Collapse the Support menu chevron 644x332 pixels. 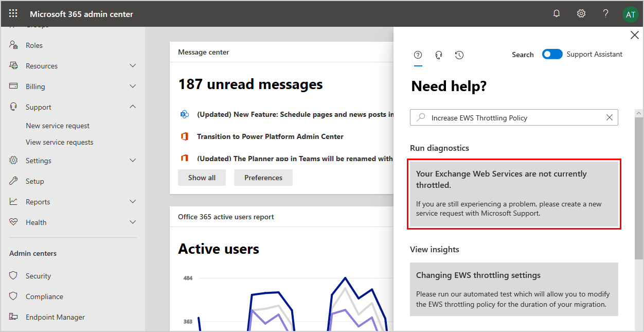133,107
